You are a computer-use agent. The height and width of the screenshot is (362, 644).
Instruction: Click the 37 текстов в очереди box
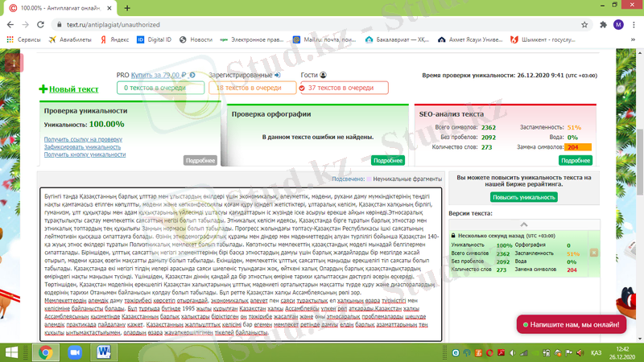click(x=345, y=88)
